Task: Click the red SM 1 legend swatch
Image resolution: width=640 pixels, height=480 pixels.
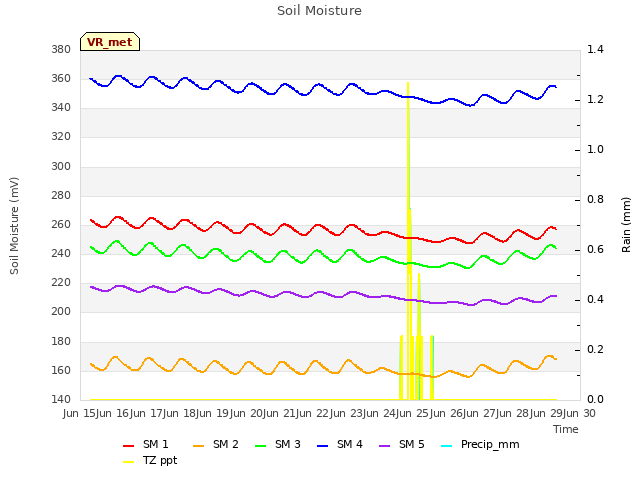Action: 129,446
